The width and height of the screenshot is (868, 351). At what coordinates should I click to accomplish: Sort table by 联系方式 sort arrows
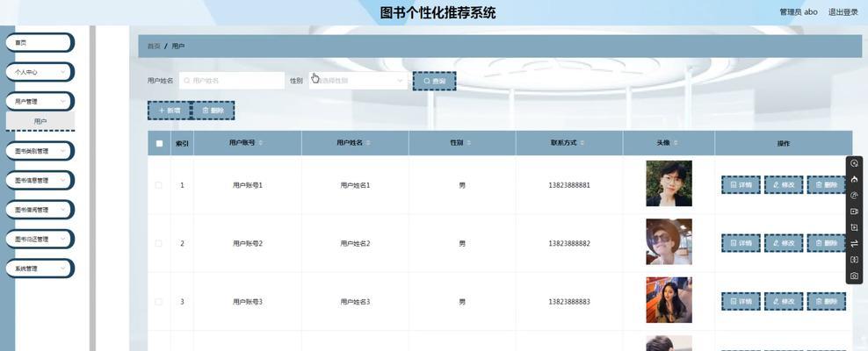582,143
